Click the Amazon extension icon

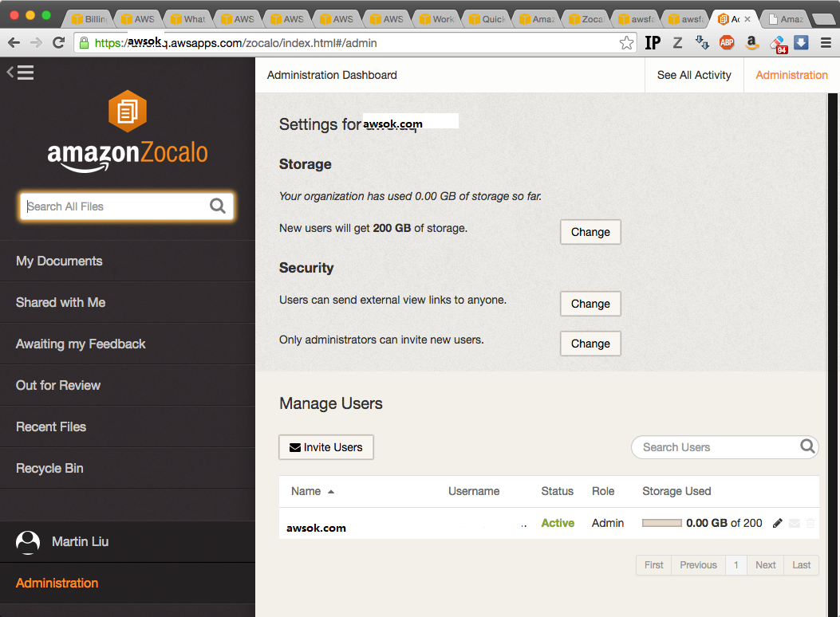[x=751, y=43]
